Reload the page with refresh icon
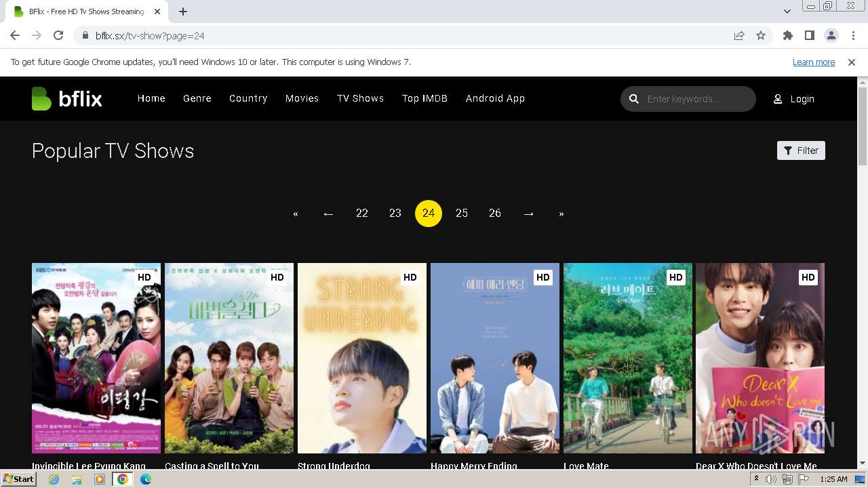Viewport: 868px width, 488px height. click(58, 36)
